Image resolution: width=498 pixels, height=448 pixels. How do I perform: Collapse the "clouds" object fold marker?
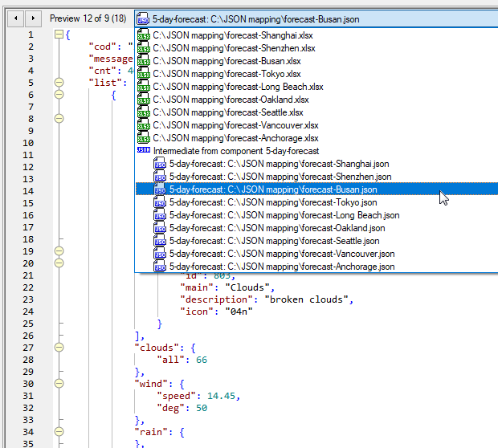(x=59, y=348)
